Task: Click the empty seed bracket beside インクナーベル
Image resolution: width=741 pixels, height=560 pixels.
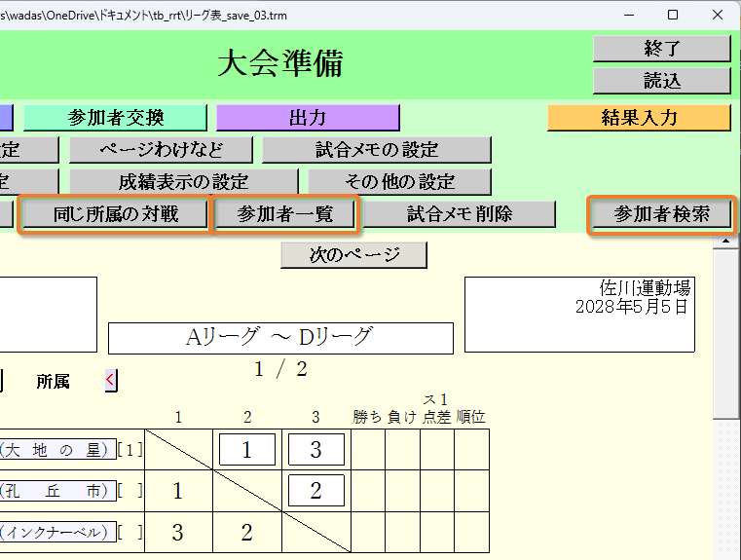Action: coord(130,532)
